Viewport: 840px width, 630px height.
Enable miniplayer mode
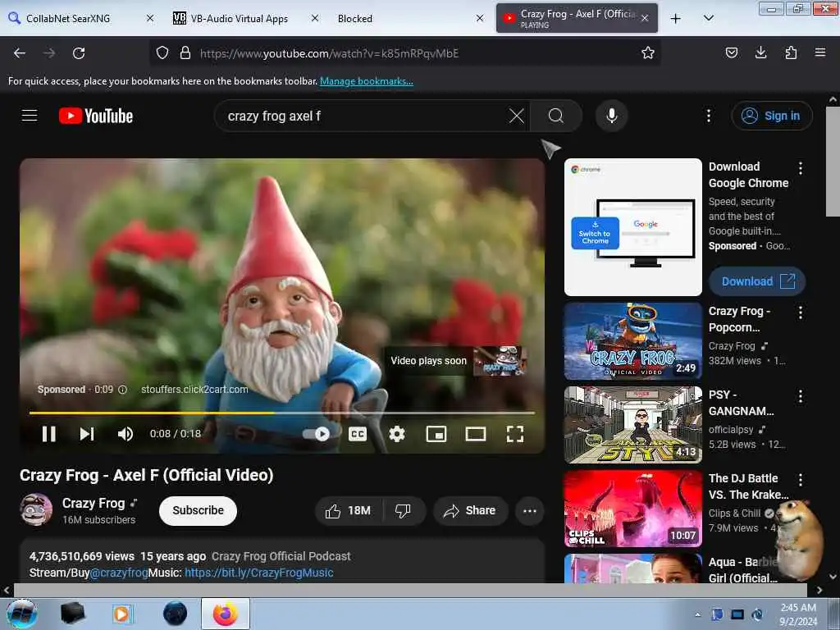click(x=436, y=433)
